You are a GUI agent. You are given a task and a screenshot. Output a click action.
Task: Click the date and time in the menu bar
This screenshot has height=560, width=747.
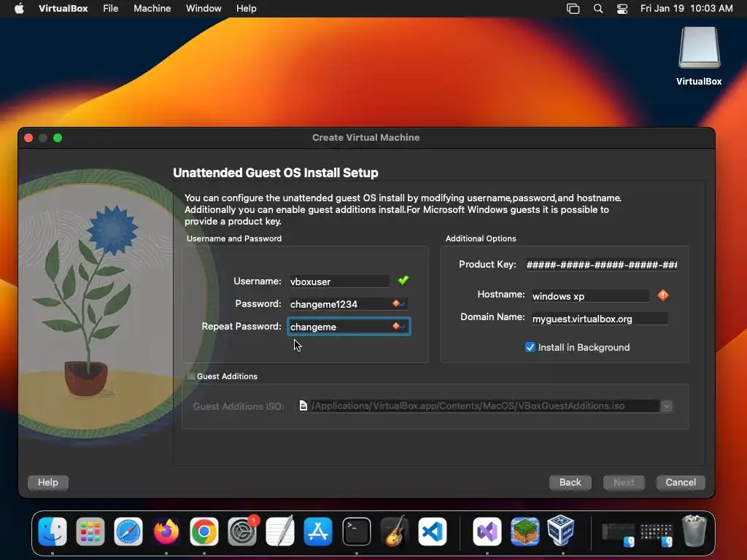686,9
